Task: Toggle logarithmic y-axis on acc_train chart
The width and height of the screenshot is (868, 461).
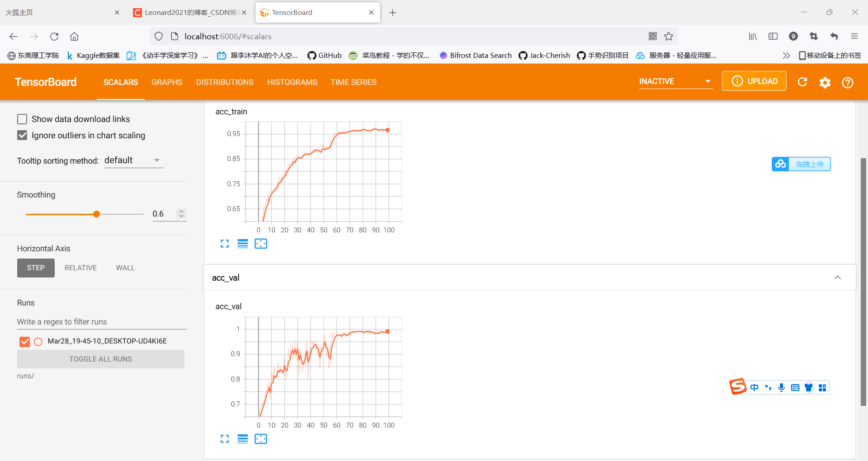Action: click(243, 244)
